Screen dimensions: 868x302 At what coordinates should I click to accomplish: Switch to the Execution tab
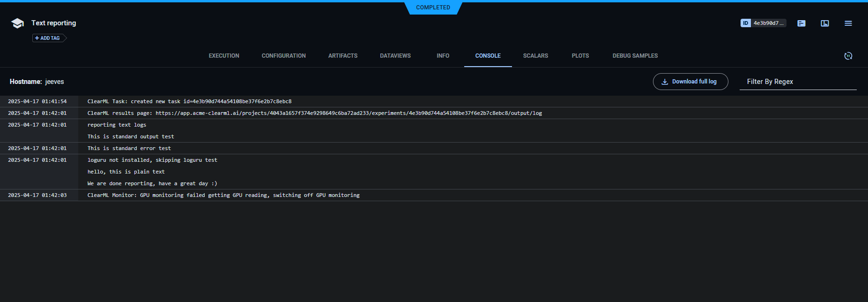coord(224,56)
